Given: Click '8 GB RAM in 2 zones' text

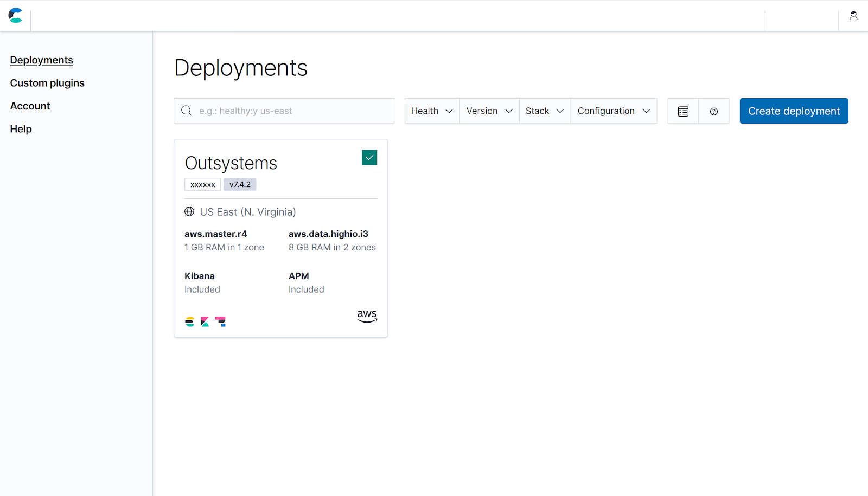Looking at the screenshot, I should [332, 247].
